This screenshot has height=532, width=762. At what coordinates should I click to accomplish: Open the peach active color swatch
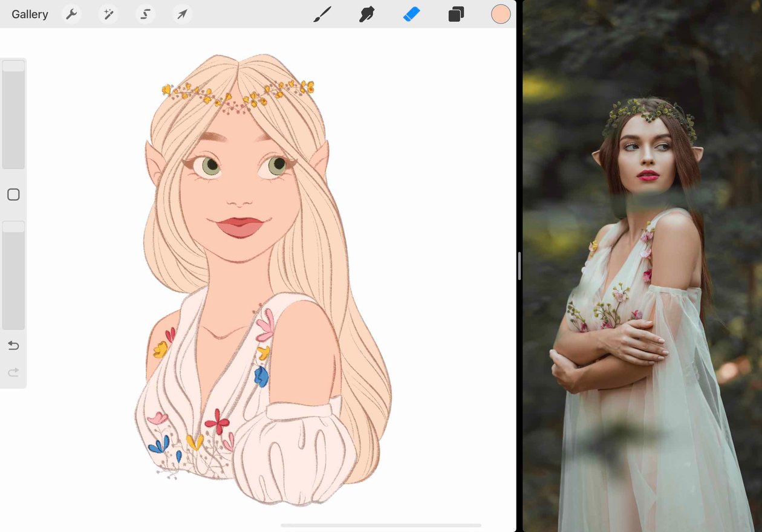tap(501, 14)
